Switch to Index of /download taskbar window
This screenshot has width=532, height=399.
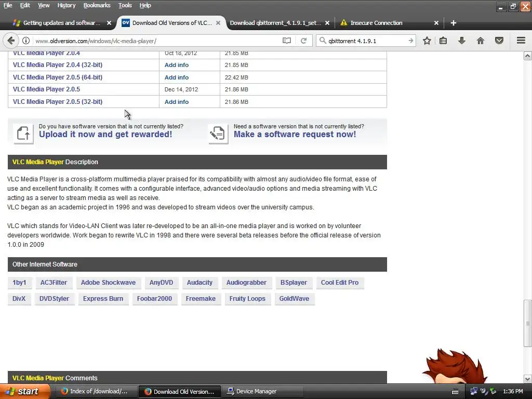(96, 391)
